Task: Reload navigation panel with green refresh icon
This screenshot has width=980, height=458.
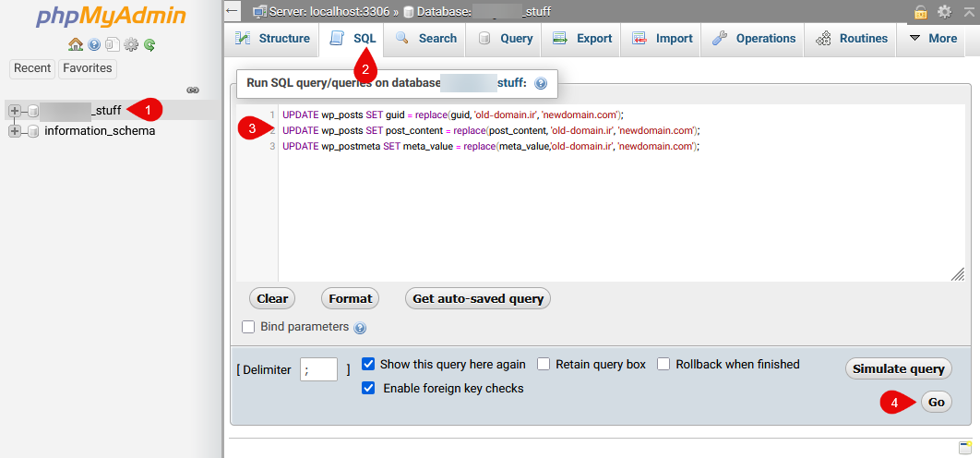Action: click(x=149, y=44)
